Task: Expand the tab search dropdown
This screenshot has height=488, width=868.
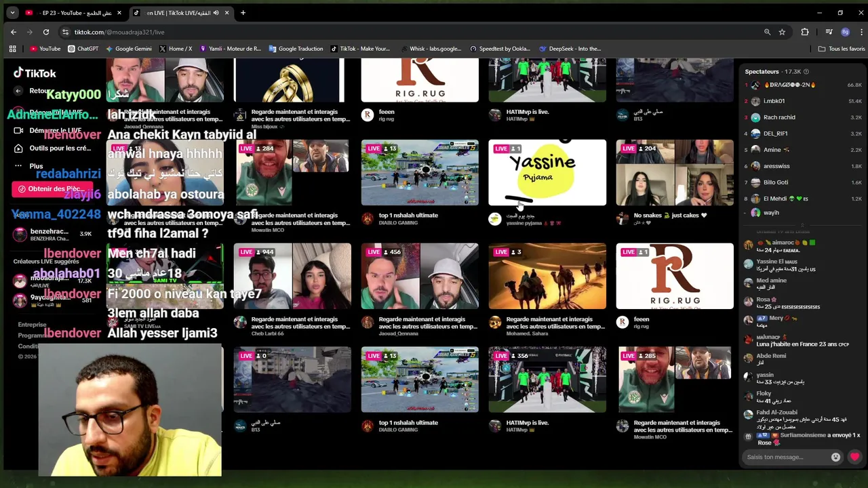Action: 12,13
